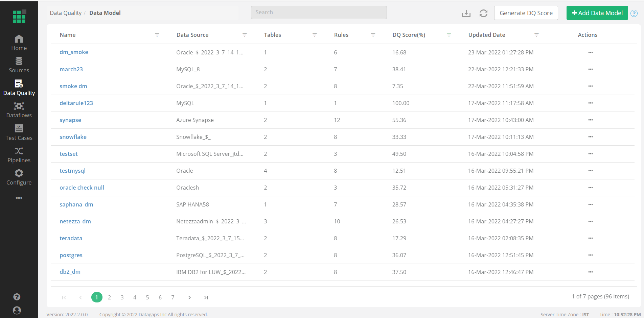This screenshot has height=318, width=644.
Task: Click into the Search field
Action: pos(318,12)
